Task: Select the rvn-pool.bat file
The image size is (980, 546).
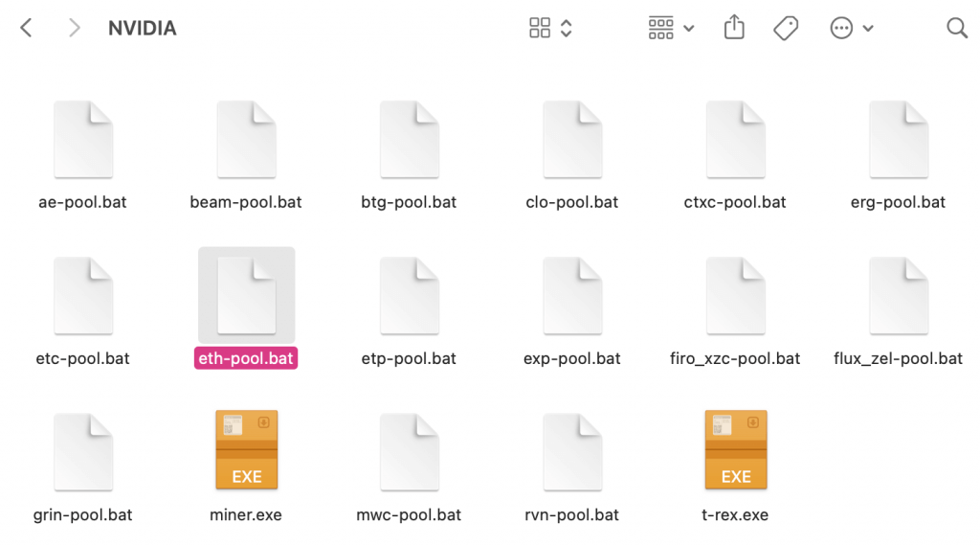Action: 572,452
